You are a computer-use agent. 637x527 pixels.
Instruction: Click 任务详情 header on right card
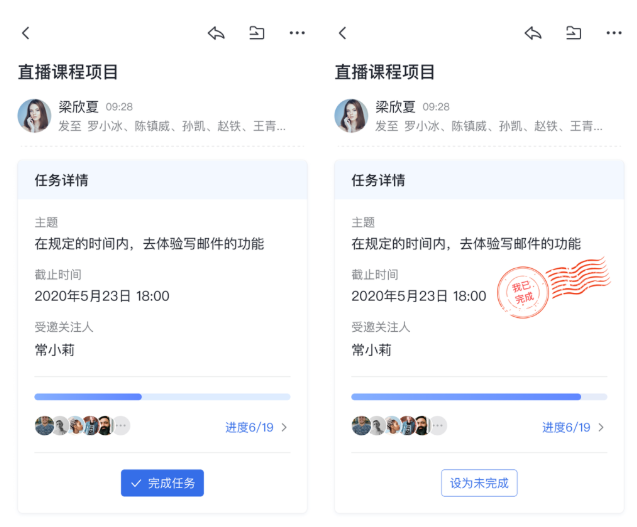pos(378,180)
